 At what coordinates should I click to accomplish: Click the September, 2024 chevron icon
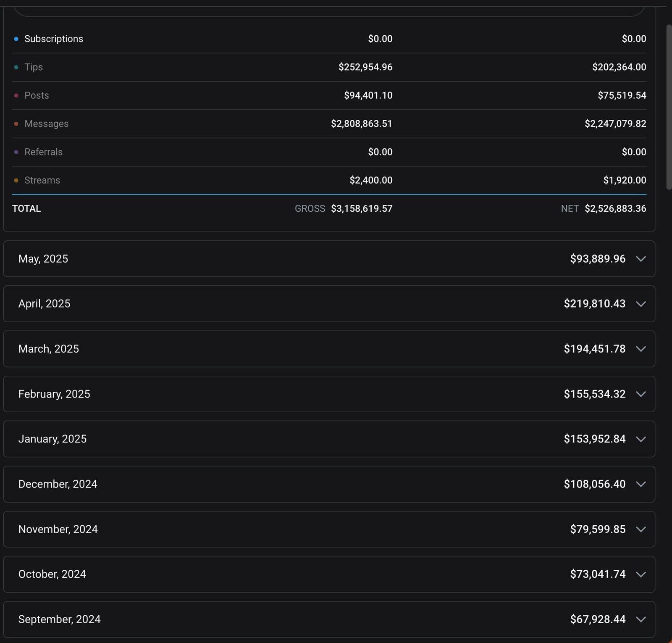click(x=640, y=619)
